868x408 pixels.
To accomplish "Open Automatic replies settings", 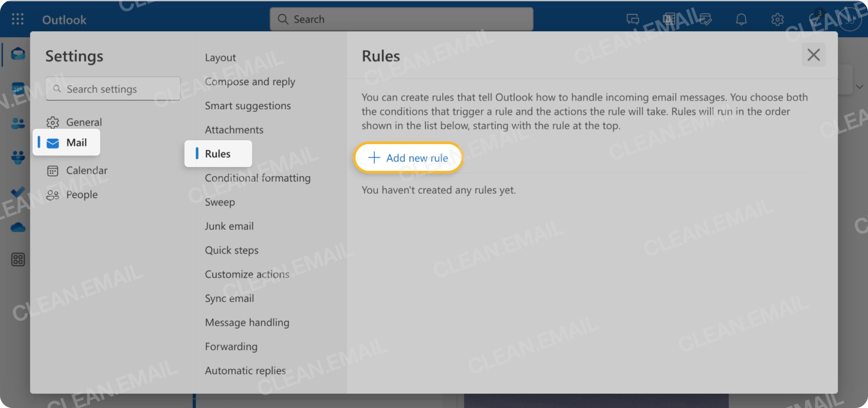I will pyautogui.click(x=245, y=370).
